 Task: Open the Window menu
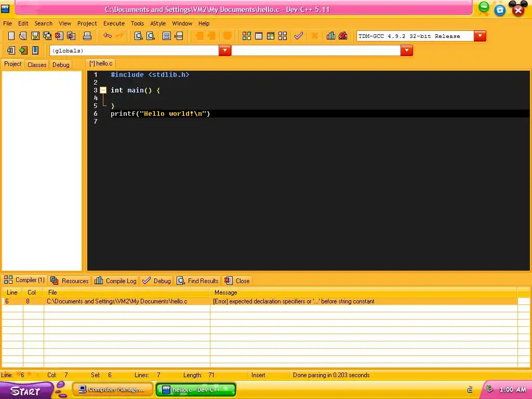pos(182,23)
